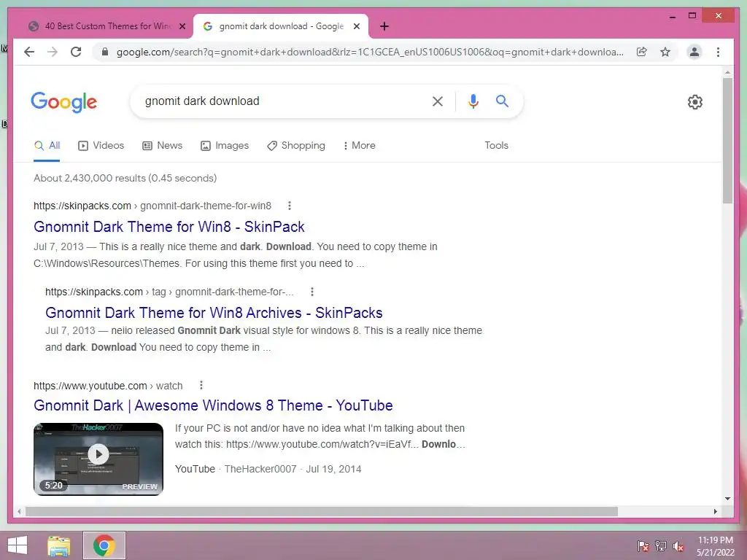Click the About 2,430,000 results text
747x560 pixels.
[125, 178]
